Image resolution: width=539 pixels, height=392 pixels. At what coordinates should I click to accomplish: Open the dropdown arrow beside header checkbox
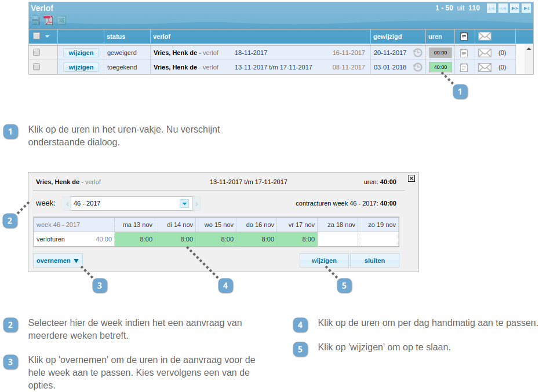47,36
